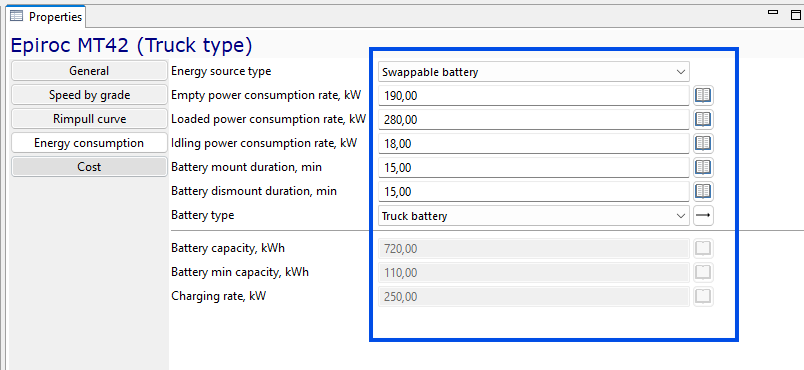The width and height of the screenshot is (804, 370).
Task: Click the 'Battery capacity, kWh' label
Action: [x=228, y=249]
